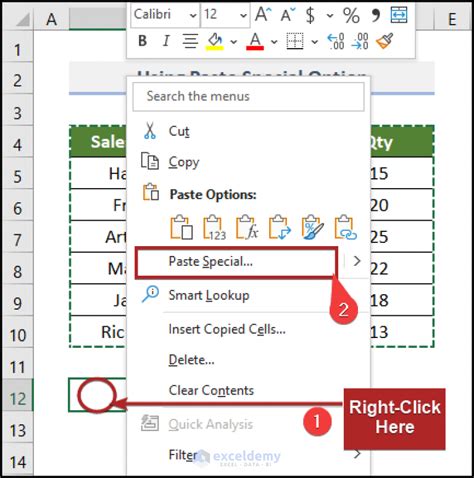Expand the fill color dropdown arrow
This screenshot has width=474, height=478.
tap(234, 42)
